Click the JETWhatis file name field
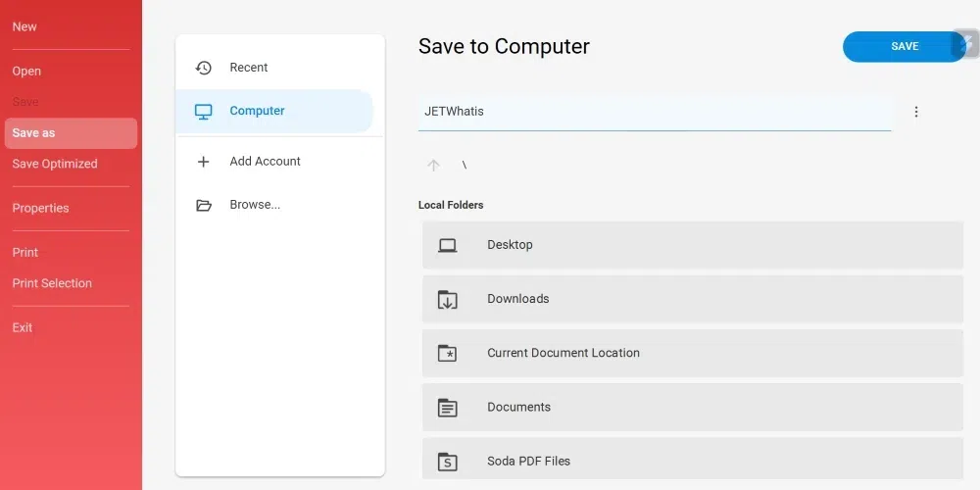The image size is (980, 490). (654, 112)
